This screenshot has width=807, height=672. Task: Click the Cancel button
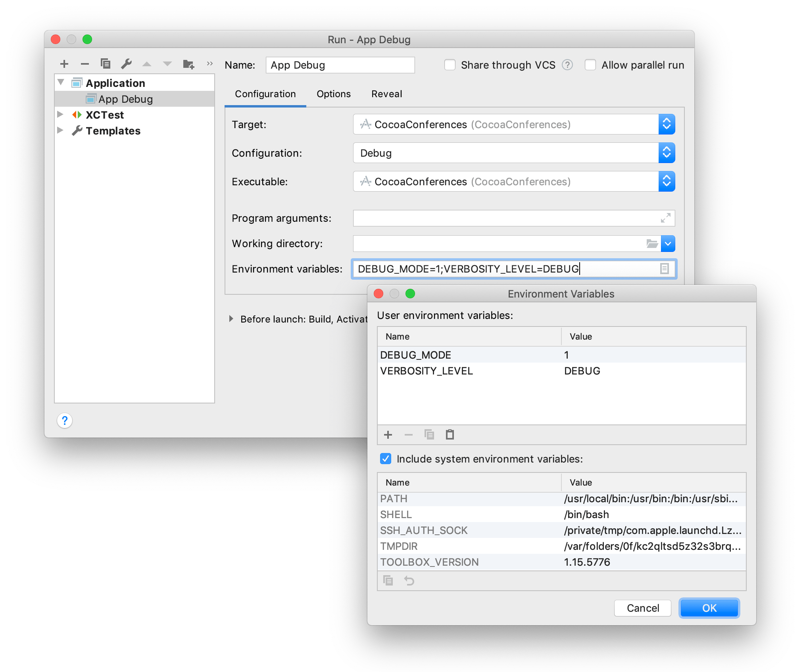(x=642, y=608)
